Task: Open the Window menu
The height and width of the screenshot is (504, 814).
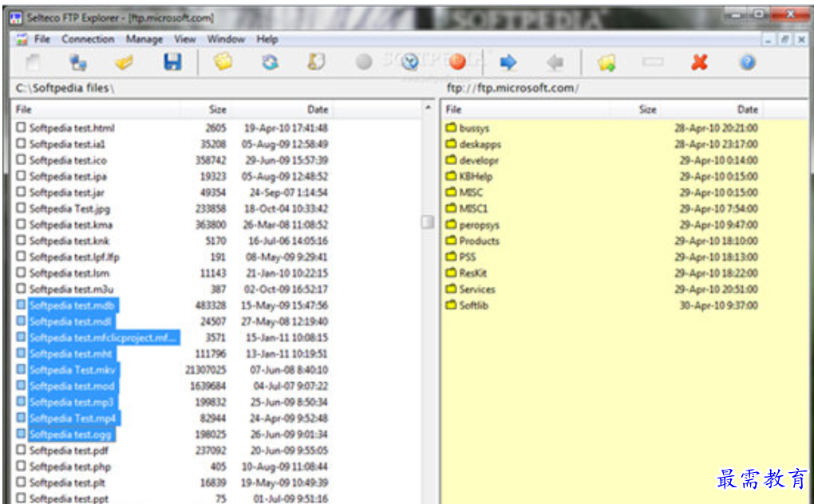Action: 226,39
